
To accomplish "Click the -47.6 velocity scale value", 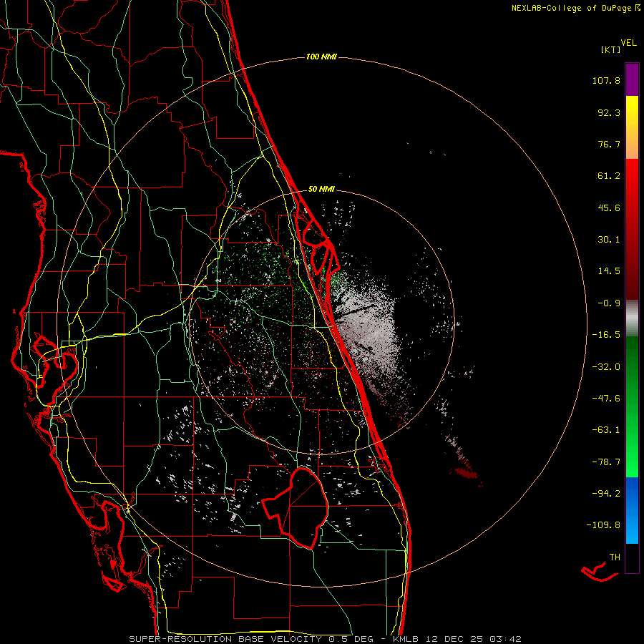I will [606, 399].
